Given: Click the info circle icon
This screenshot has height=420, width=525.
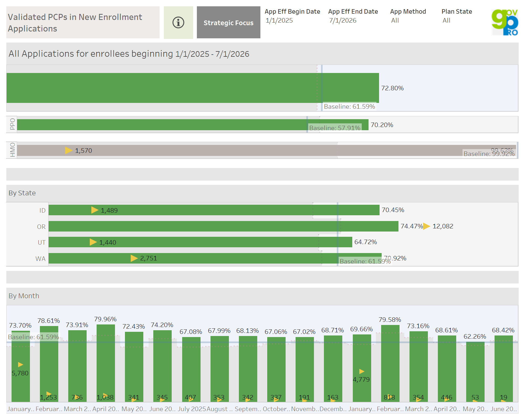Looking at the screenshot, I should (x=178, y=23).
